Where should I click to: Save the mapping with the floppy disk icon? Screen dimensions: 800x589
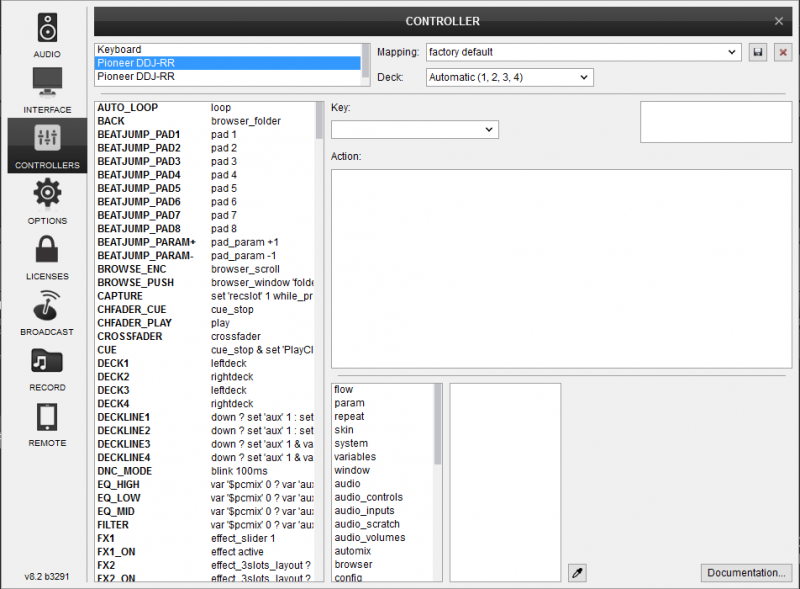[x=758, y=52]
